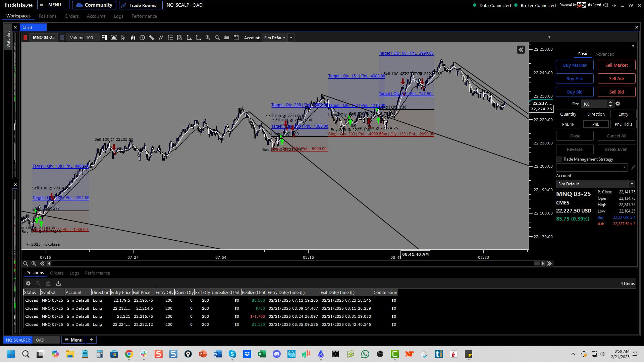Click the export icon in Positions panel
644x362 pixels.
pos(58,283)
